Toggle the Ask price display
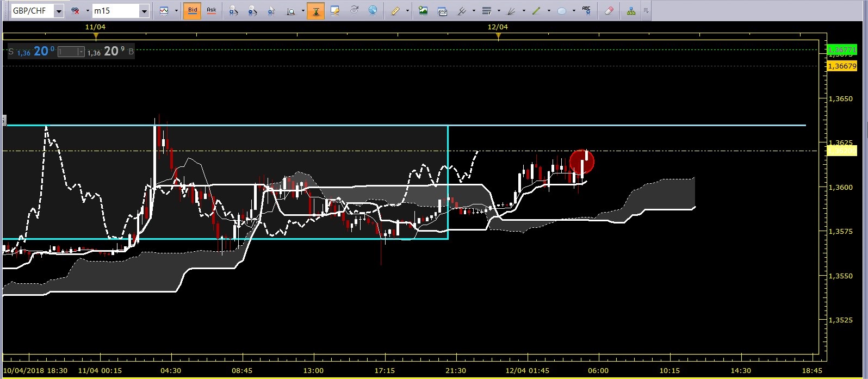Image resolution: width=868 pixels, height=379 pixels. (212, 10)
